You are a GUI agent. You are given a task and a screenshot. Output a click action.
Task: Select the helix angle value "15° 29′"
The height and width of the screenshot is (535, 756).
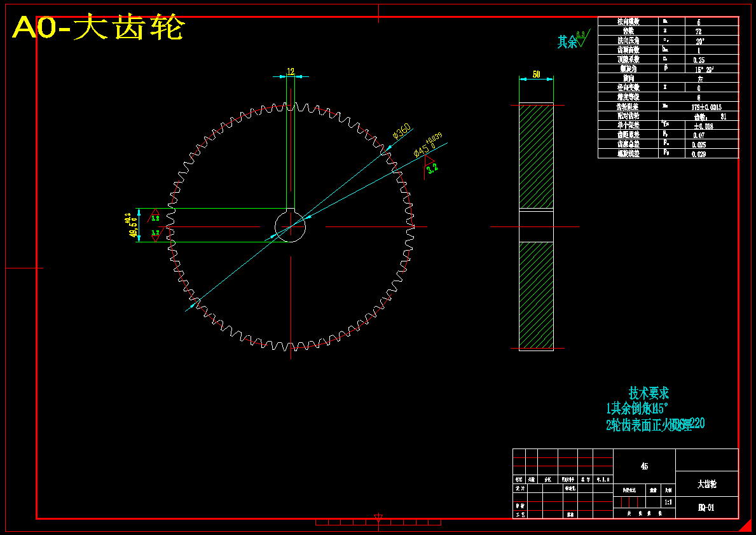(x=704, y=69)
